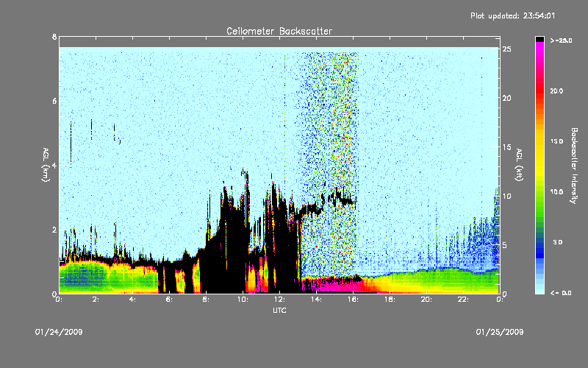The width and height of the screenshot is (588, 368).
Task: Click the UTC x-axis label
Action: click(279, 310)
